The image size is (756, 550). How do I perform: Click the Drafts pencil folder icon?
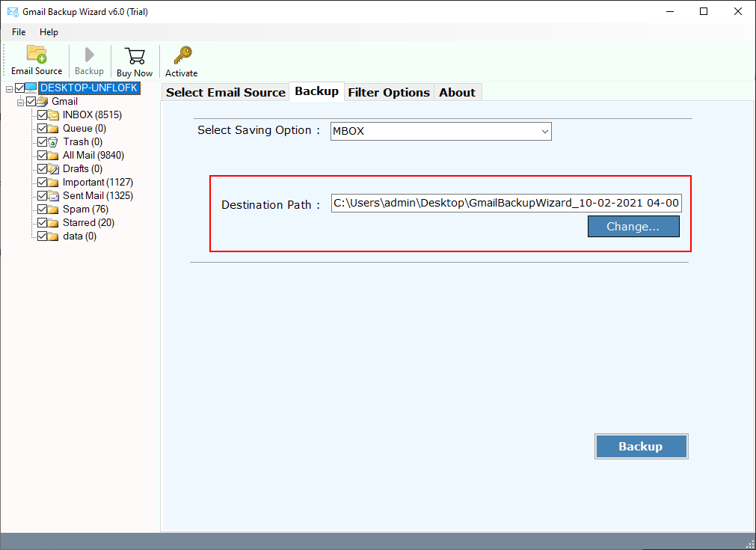coord(54,169)
